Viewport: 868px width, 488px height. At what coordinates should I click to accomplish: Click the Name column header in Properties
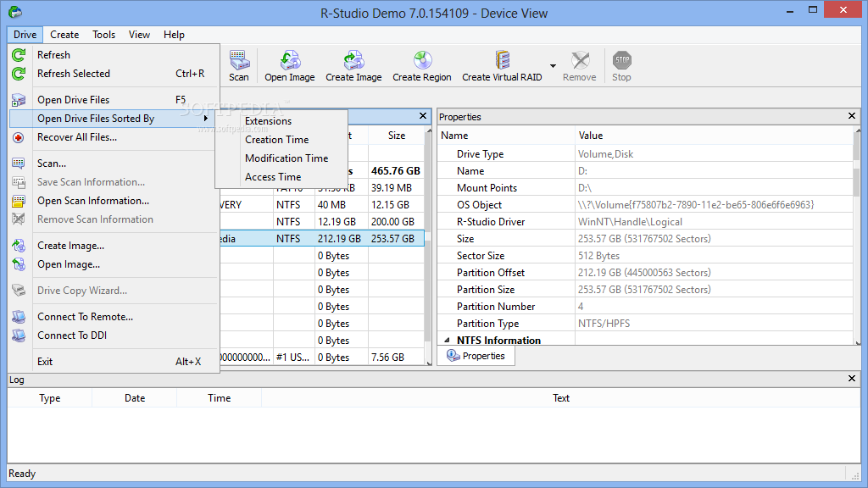point(506,136)
